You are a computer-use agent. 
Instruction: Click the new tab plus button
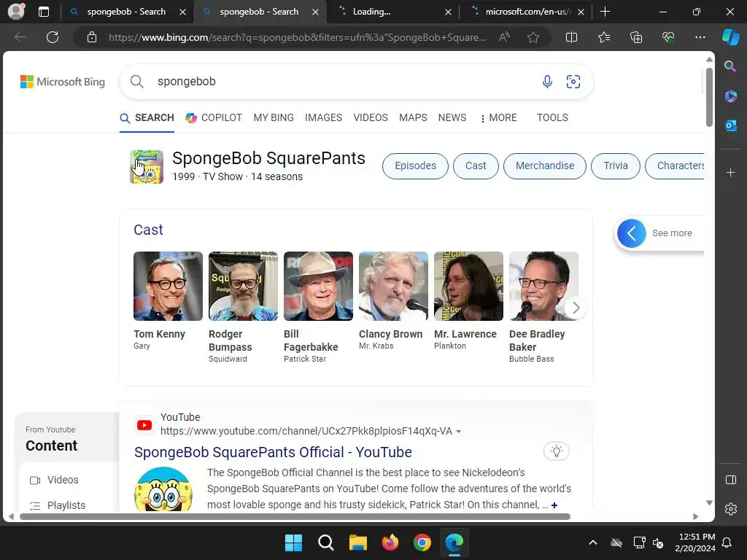coord(605,12)
